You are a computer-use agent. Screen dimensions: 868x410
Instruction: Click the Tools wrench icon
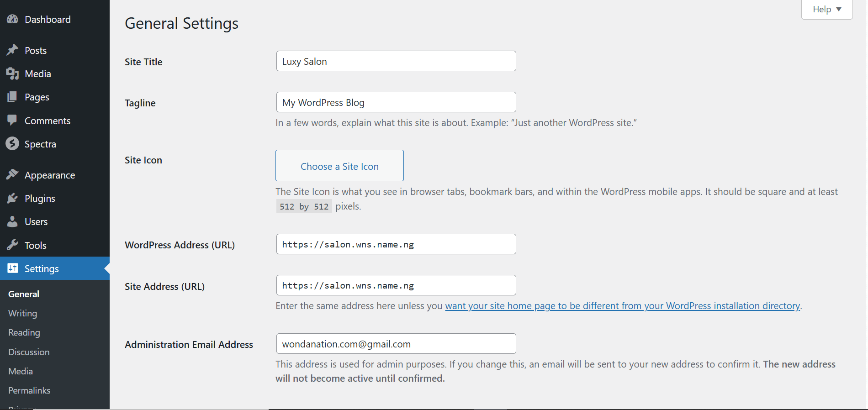coord(12,245)
